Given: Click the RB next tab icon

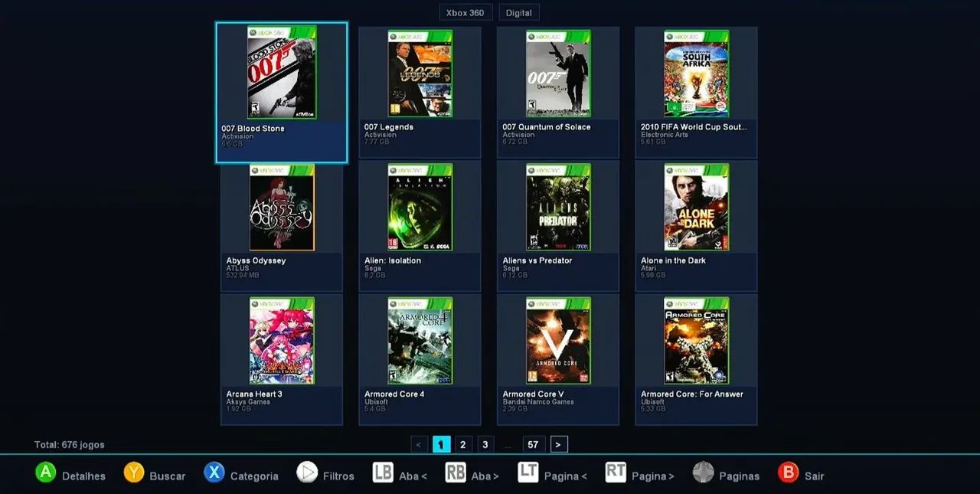Looking at the screenshot, I should [x=456, y=473].
